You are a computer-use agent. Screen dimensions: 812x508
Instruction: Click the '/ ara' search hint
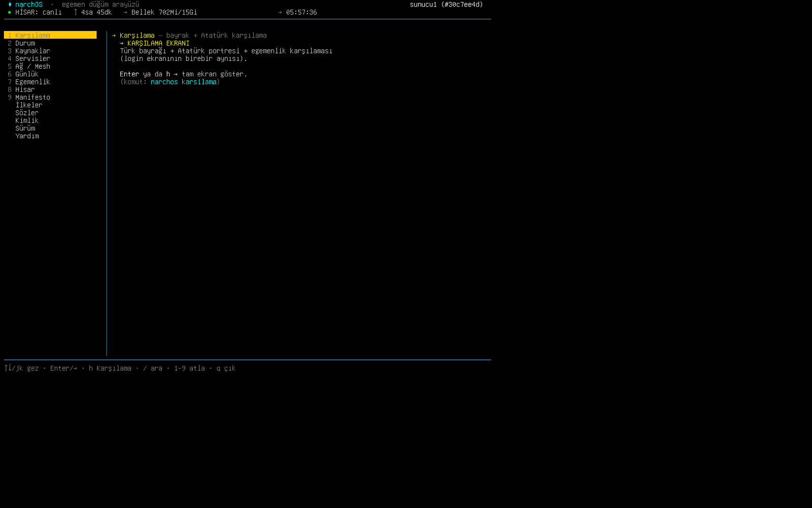coord(153,368)
